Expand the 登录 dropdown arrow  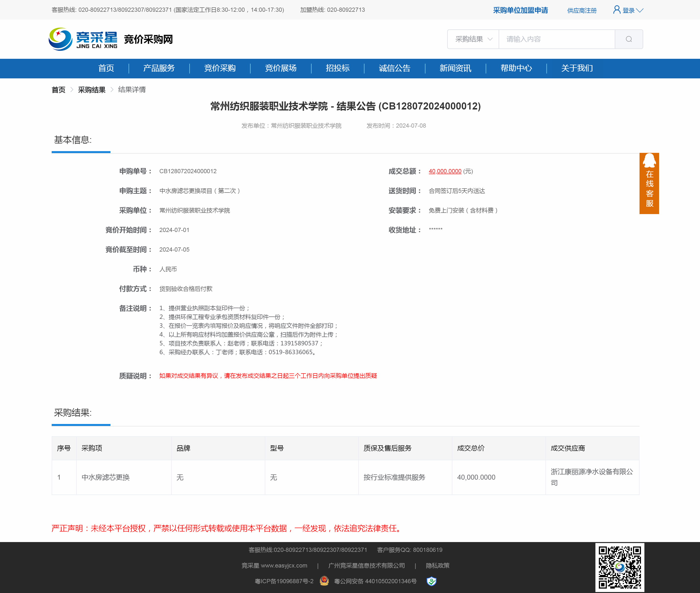640,11
